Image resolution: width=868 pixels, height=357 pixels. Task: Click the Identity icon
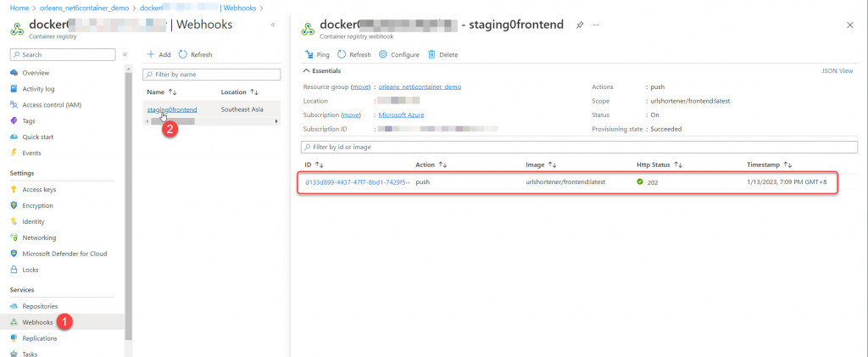(x=14, y=221)
